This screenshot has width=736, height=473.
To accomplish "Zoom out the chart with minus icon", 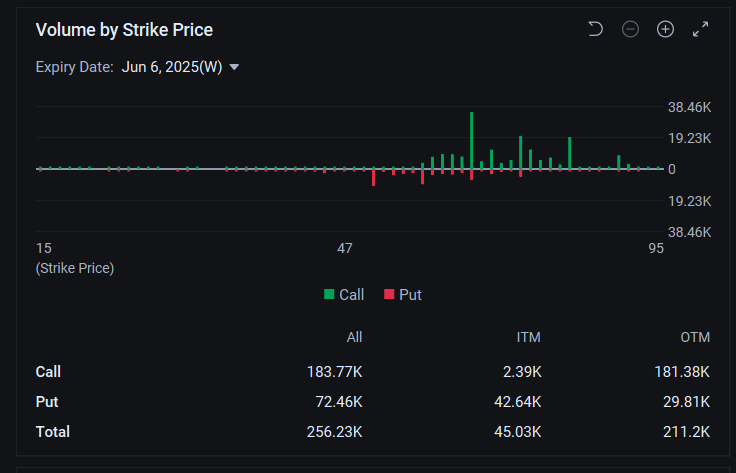I will point(630,29).
